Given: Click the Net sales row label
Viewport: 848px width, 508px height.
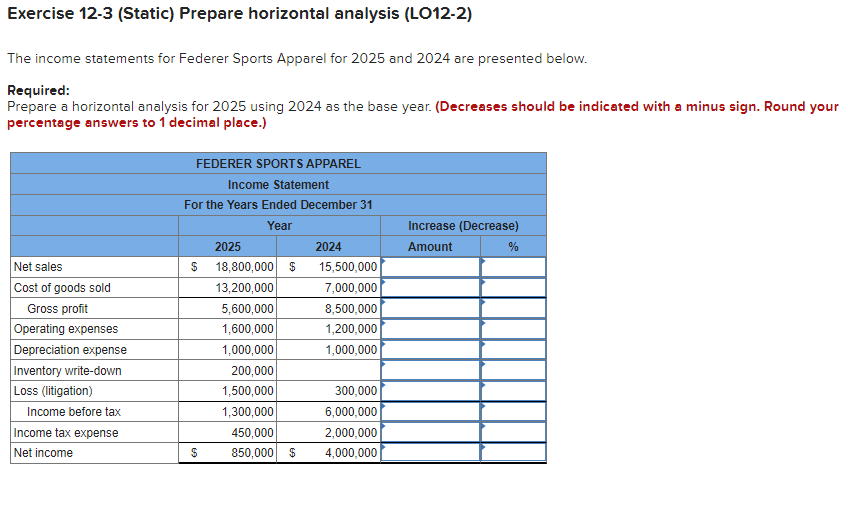Looking at the screenshot, I should point(38,267).
